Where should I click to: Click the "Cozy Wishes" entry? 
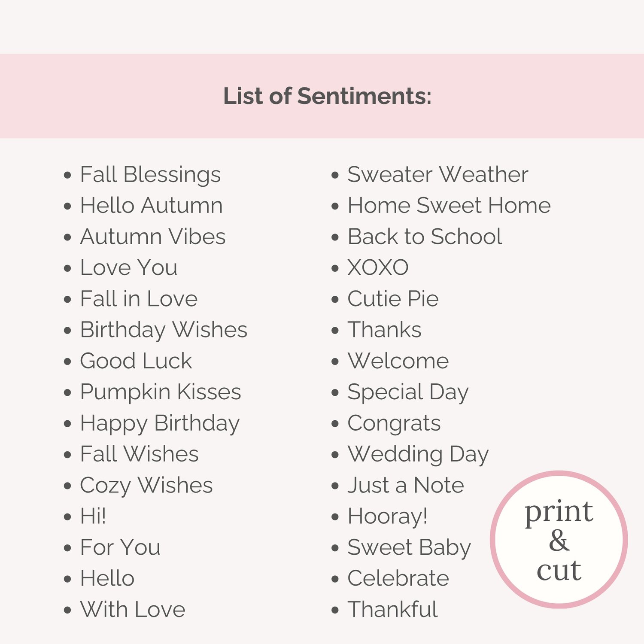(146, 486)
